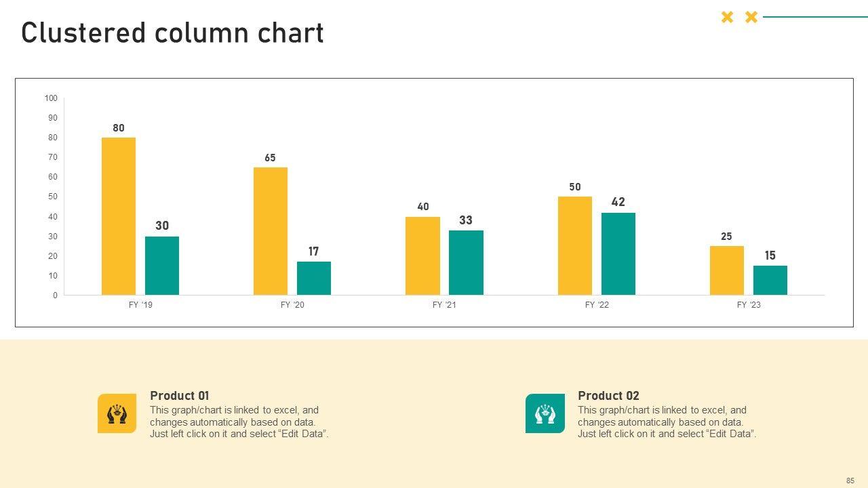Click the teal Product 02 hands icon

pyautogui.click(x=545, y=413)
